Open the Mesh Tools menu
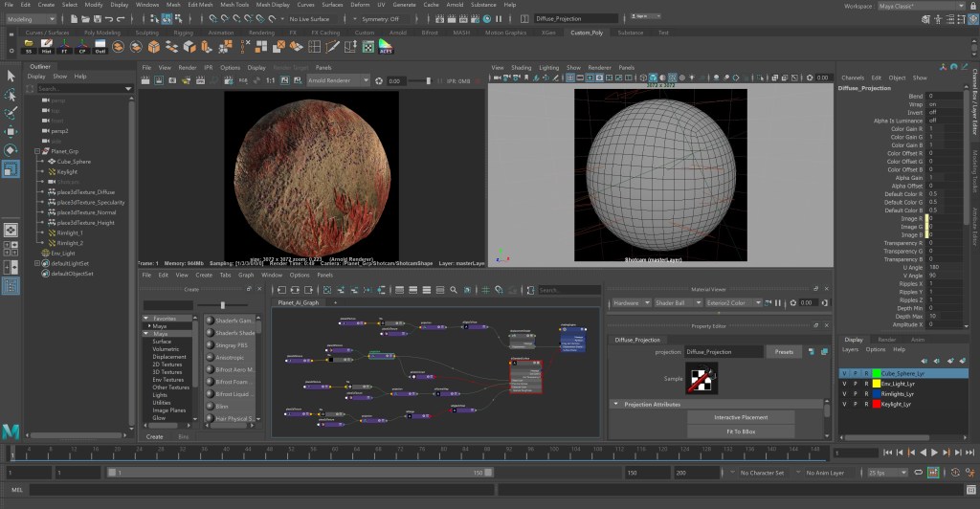 click(x=233, y=5)
